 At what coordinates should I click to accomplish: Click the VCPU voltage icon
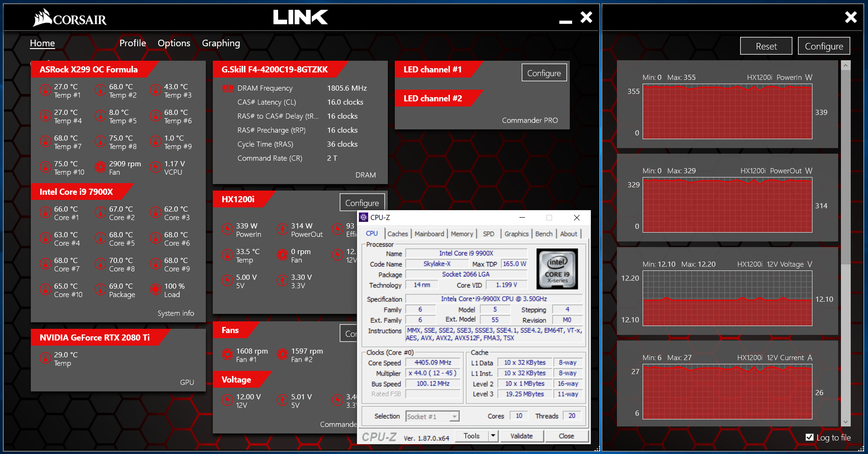point(155,167)
